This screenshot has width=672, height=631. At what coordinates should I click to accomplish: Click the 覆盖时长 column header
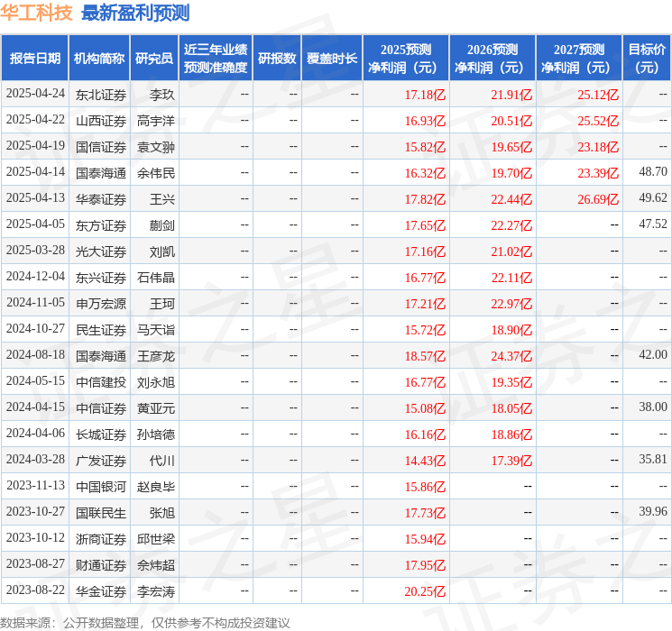(x=332, y=59)
